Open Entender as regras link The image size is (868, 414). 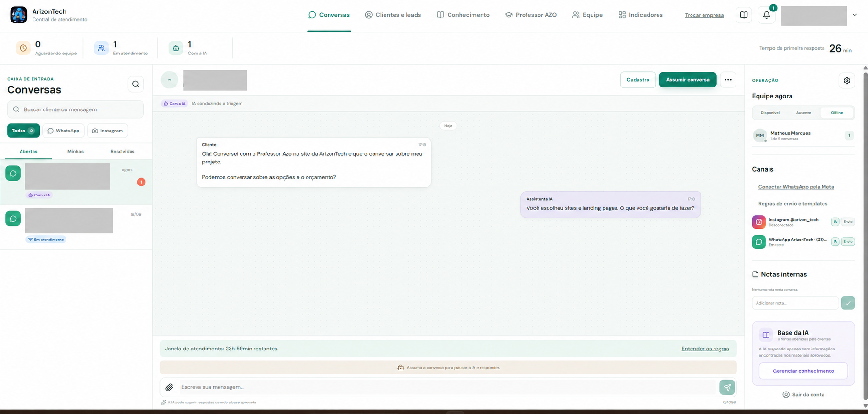(705, 349)
